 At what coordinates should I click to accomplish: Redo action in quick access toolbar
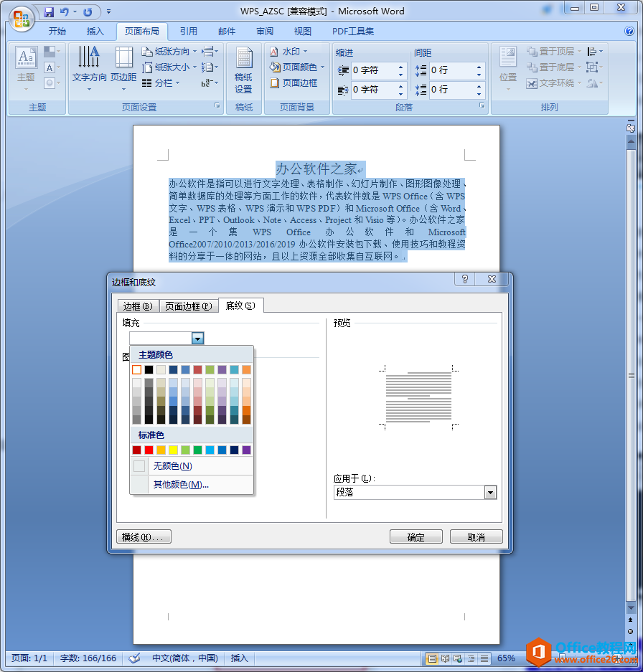point(88,12)
